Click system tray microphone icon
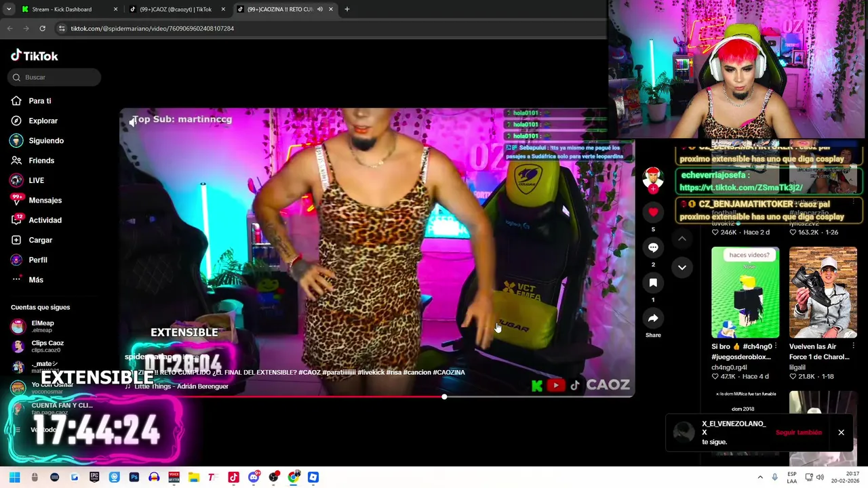 coord(774,477)
